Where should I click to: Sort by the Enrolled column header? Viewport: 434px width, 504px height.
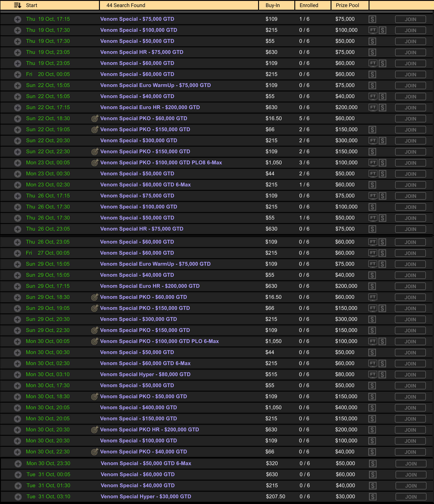[x=309, y=5]
